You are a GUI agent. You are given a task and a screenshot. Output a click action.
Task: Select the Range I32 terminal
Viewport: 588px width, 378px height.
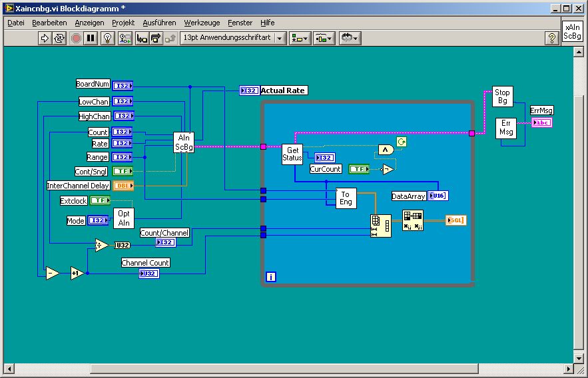pyautogui.click(x=122, y=157)
